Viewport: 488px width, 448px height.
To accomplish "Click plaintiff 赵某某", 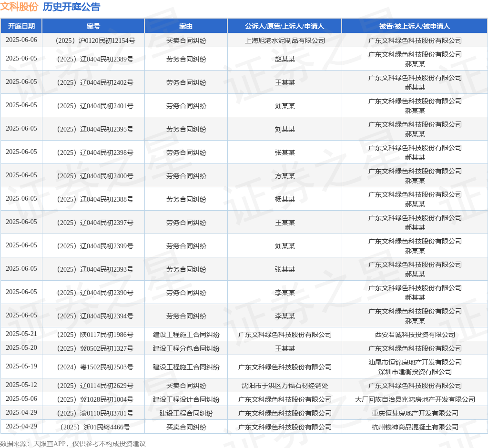I will (285, 59).
